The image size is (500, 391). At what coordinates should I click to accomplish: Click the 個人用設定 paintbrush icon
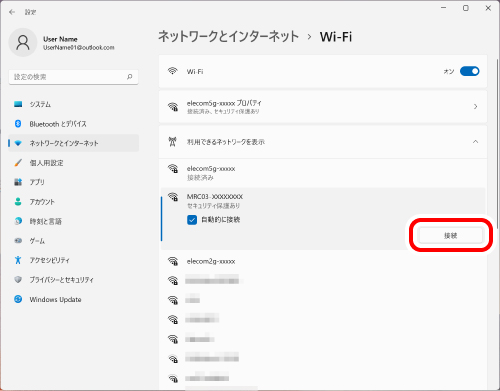pos(18,163)
